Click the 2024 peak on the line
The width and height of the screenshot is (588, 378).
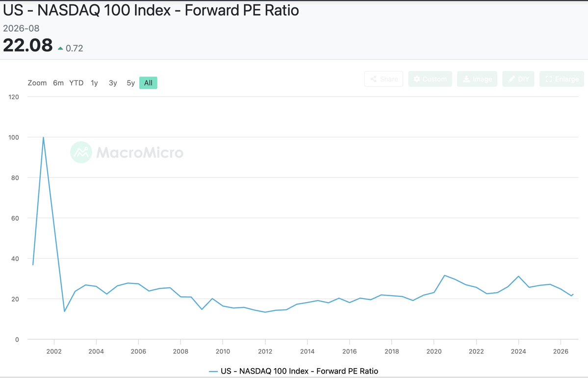519,277
